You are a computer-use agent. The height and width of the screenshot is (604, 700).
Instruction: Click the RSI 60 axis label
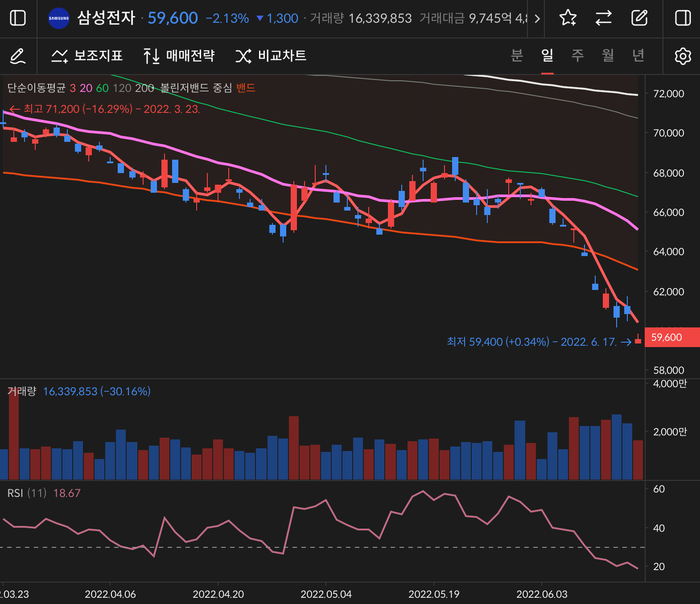pos(659,489)
